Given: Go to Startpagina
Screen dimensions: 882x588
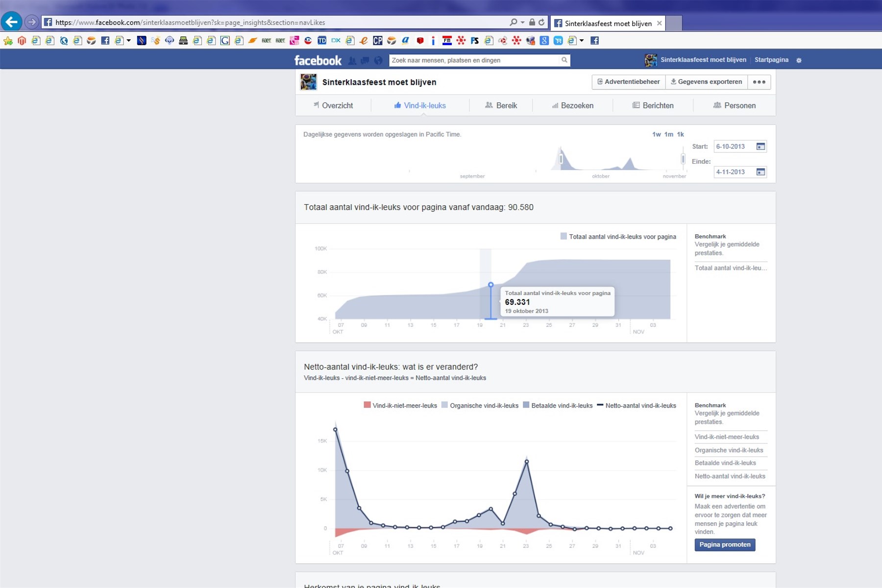Looking at the screenshot, I should coord(771,60).
